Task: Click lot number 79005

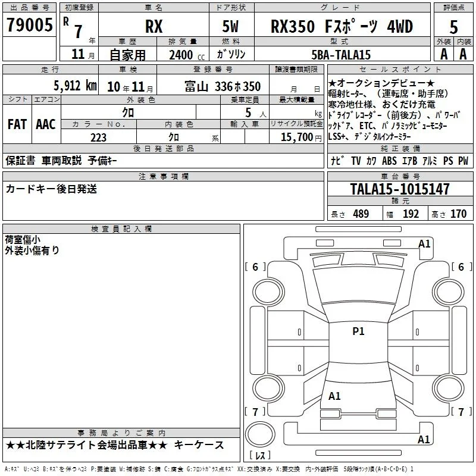Action: click(x=29, y=25)
